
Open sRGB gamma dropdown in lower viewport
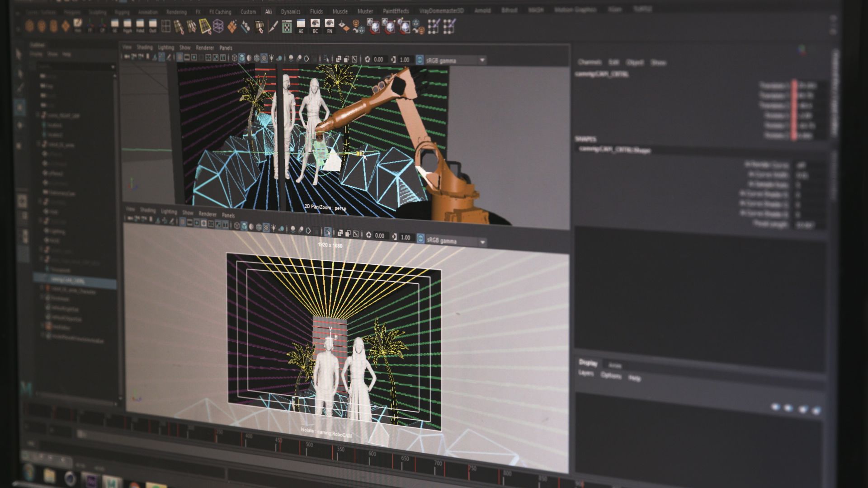point(482,242)
